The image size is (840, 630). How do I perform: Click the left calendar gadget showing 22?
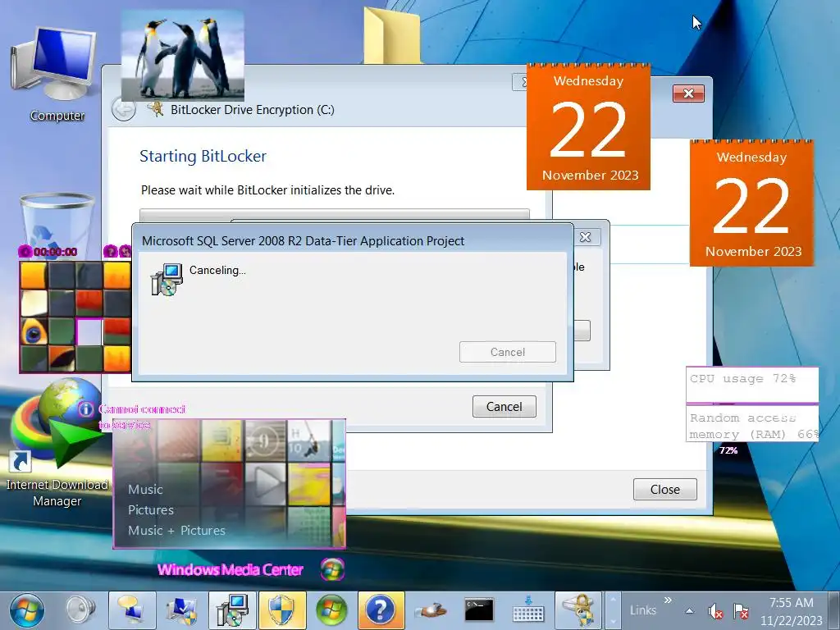pyautogui.click(x=588, y=127)
